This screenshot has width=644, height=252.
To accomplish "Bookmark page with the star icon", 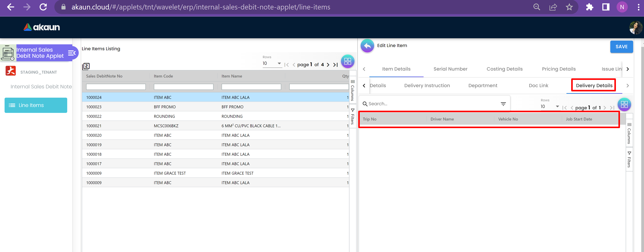I will point(569,7).
